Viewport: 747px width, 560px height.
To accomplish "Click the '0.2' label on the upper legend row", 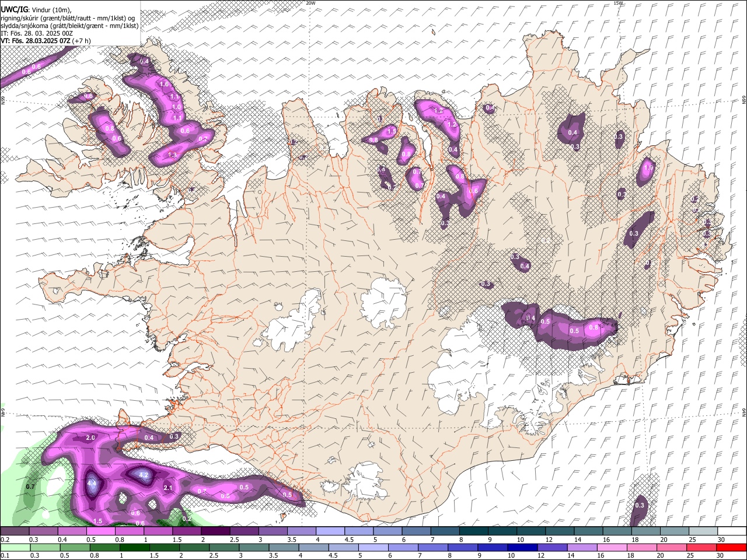I will click(x=5, y=540).
